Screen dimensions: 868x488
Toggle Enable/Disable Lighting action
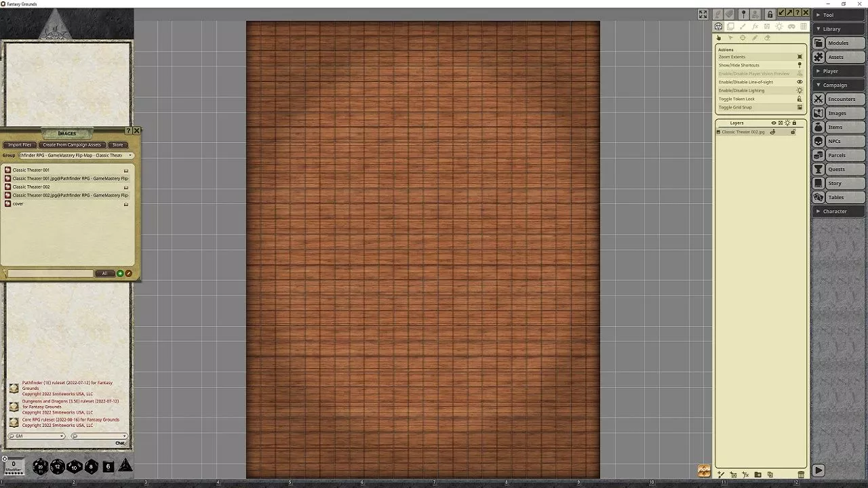(x=760, y=90)
